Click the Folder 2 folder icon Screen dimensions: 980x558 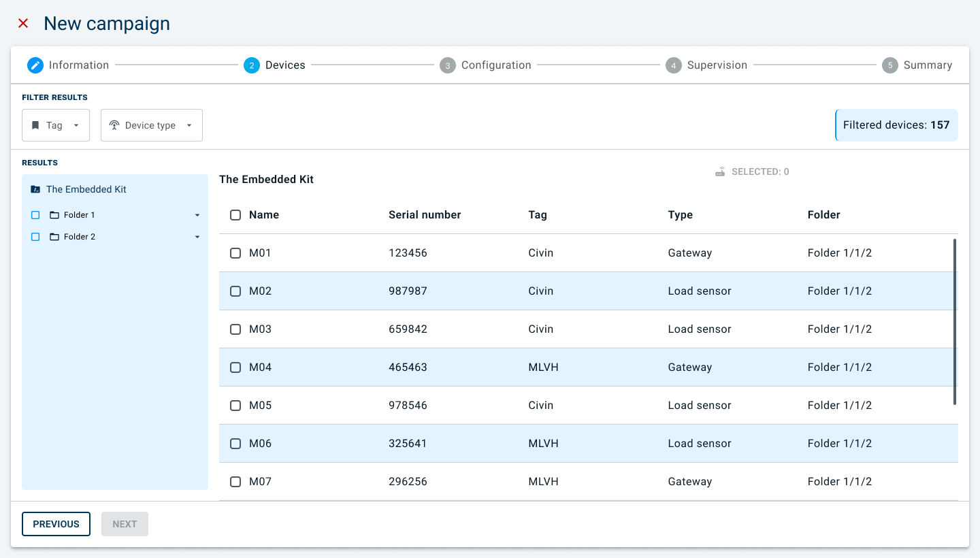(x=54, y=237)
